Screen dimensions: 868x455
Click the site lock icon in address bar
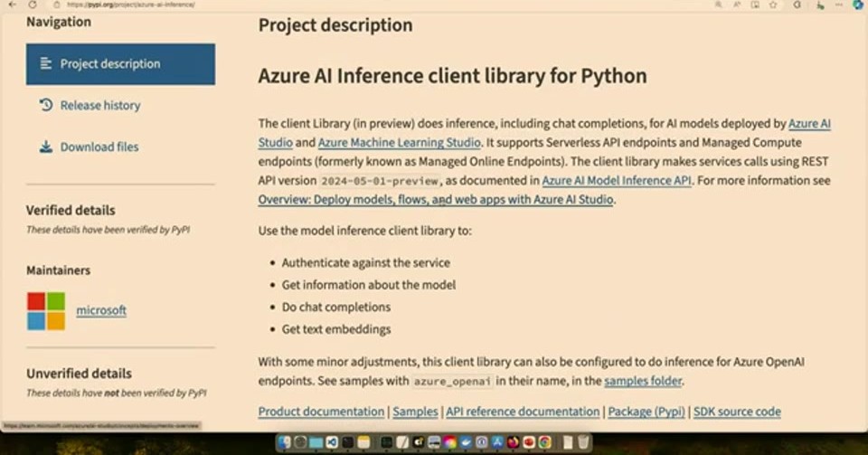tap(56, 5)
